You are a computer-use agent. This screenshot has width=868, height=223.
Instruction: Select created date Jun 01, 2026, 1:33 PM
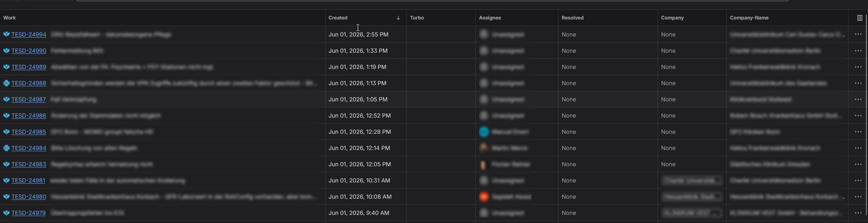point(358,51)
